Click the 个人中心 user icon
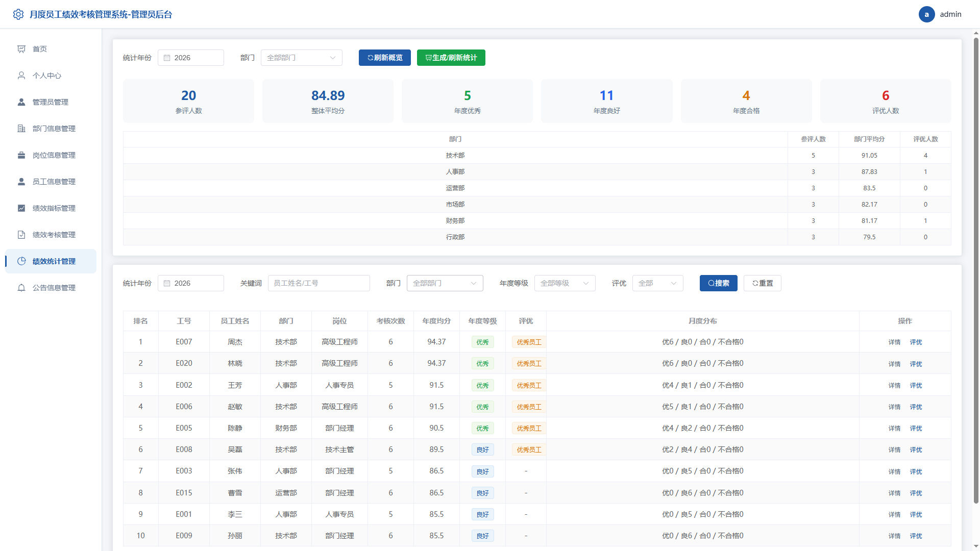Image resolution: width=980 pixels, height=551 pixels. pos(21,76)
